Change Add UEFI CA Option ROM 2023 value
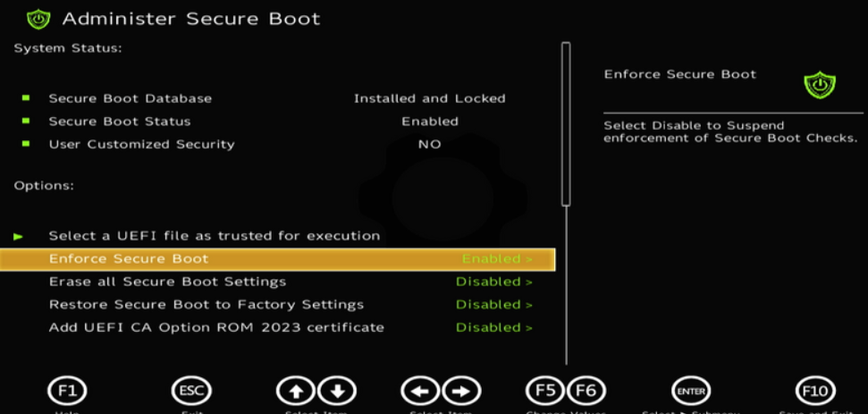The image size is (868, 414). [x=493, y=328]
